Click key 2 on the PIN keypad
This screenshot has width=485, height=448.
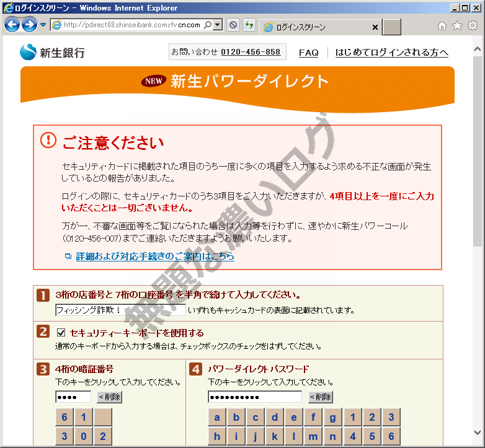[103, 436]
